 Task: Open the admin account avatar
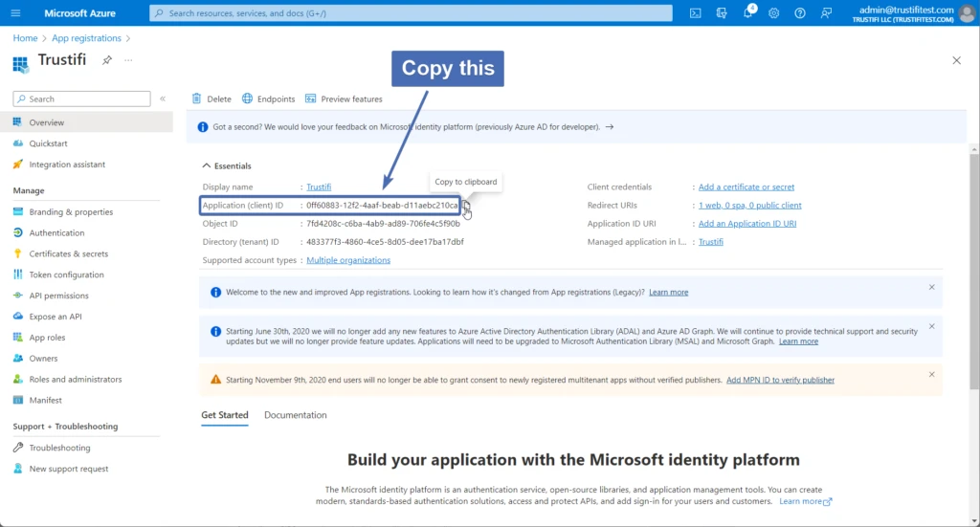(x=967, y=13)
